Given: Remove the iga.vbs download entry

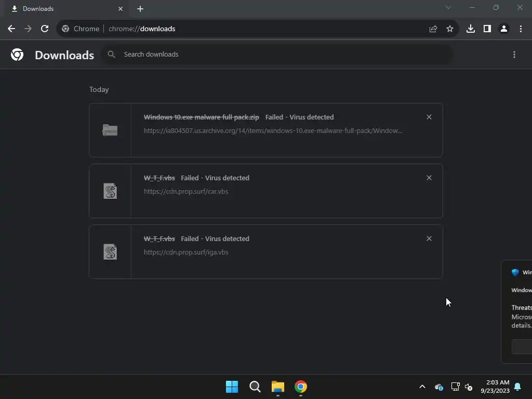Looking at the screenshot, I should coord(429,238).
